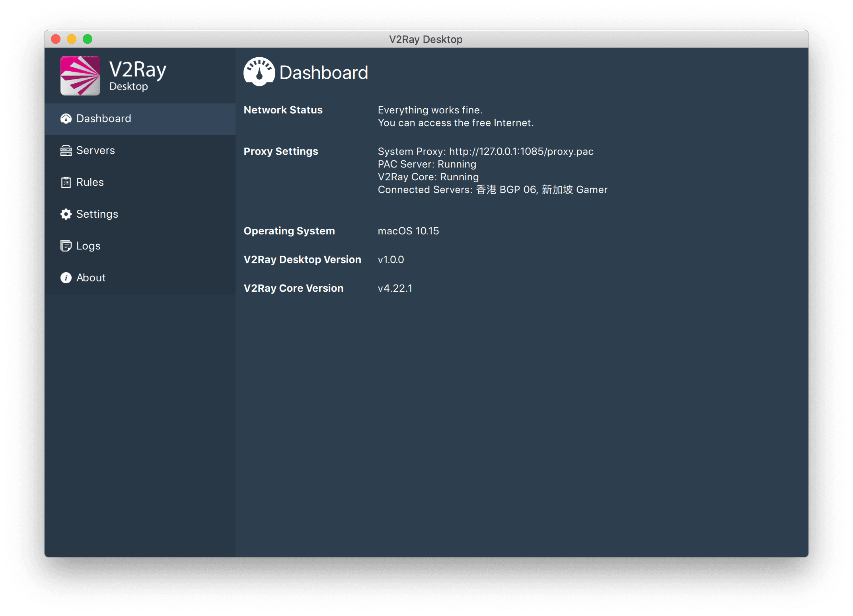The height and width of the screenshot is (616, 853).
Task: Click the 'v1.0.0' version value
Action: click(391, 260)
